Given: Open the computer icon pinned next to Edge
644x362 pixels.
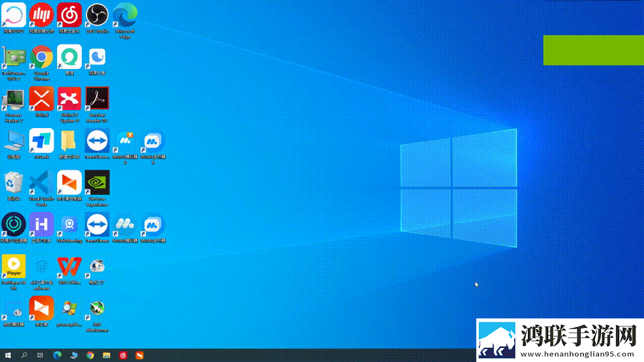Looking at the screenshot, I should (74, 355).
